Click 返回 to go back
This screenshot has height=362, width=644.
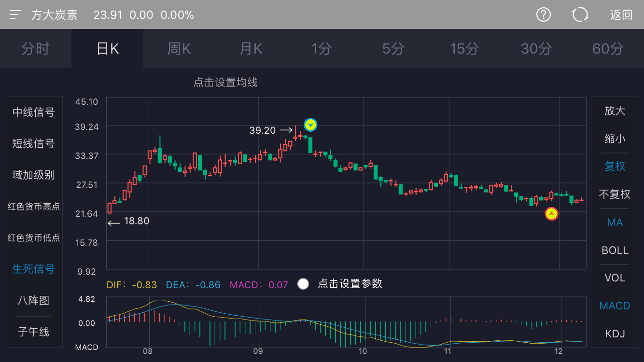pyautogui.click(x=621, y=15)
